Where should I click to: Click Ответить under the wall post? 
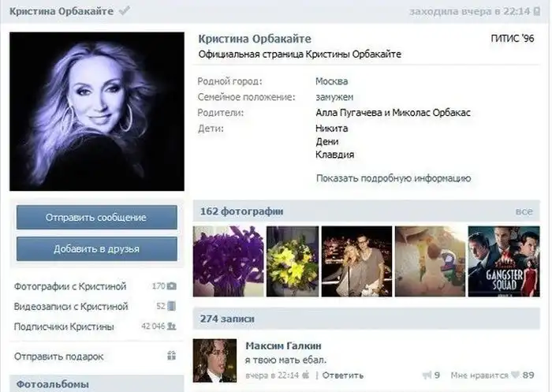tap(343, 375)
